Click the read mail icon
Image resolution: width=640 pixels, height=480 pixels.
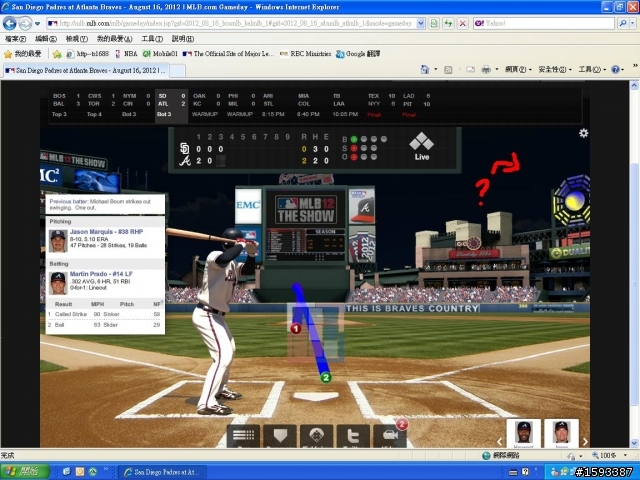point(471,70)
